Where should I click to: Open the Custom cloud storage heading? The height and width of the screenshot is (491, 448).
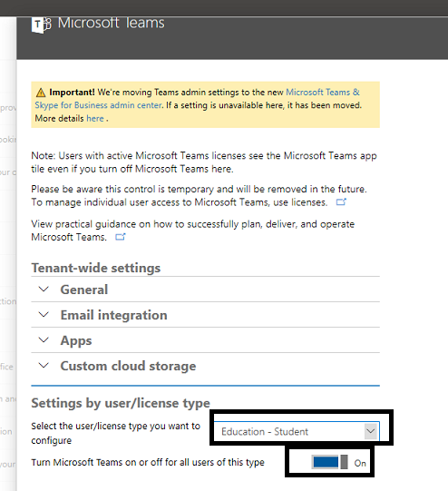coord(128,366)
